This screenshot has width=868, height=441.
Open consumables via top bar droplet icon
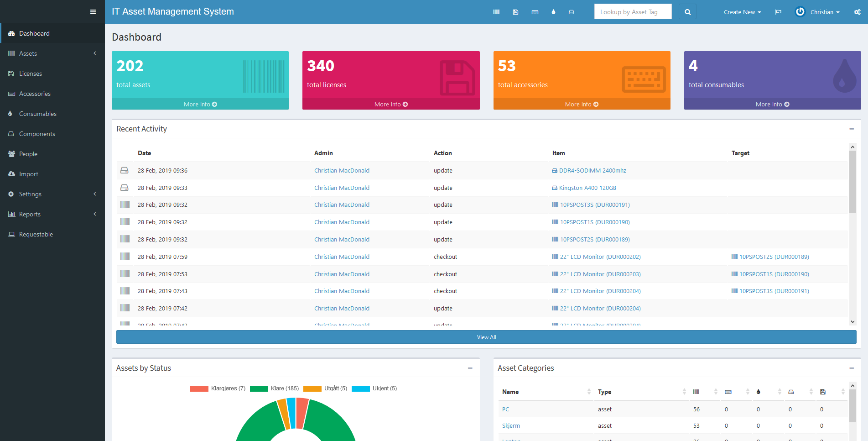[553, 12]
